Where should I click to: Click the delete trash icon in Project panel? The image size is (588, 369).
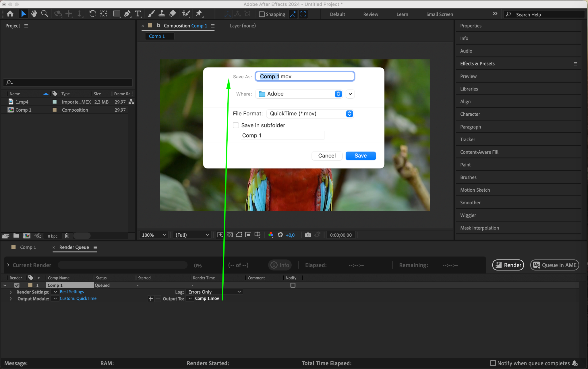coord(67,236)
